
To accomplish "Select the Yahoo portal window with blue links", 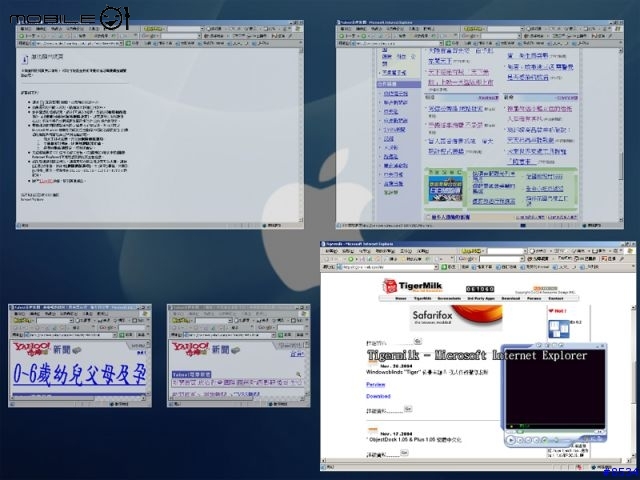I will 480,124.
